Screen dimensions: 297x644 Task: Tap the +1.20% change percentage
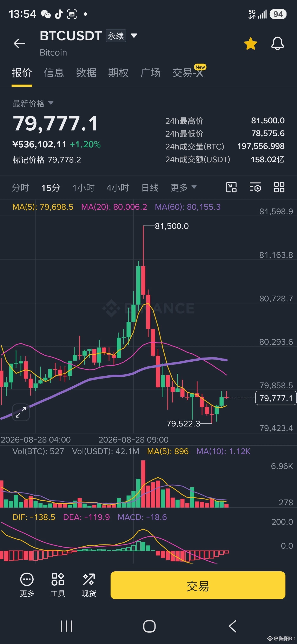click(x=85, y=144)
